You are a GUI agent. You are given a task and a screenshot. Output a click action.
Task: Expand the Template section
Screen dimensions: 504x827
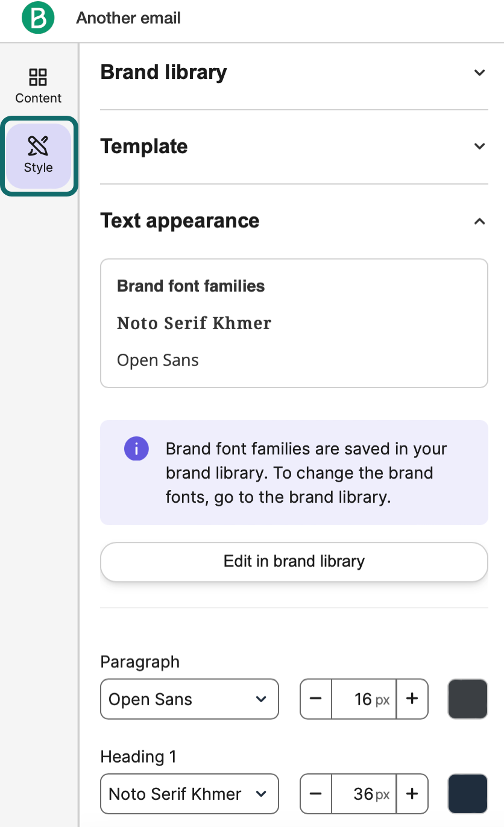479,146
